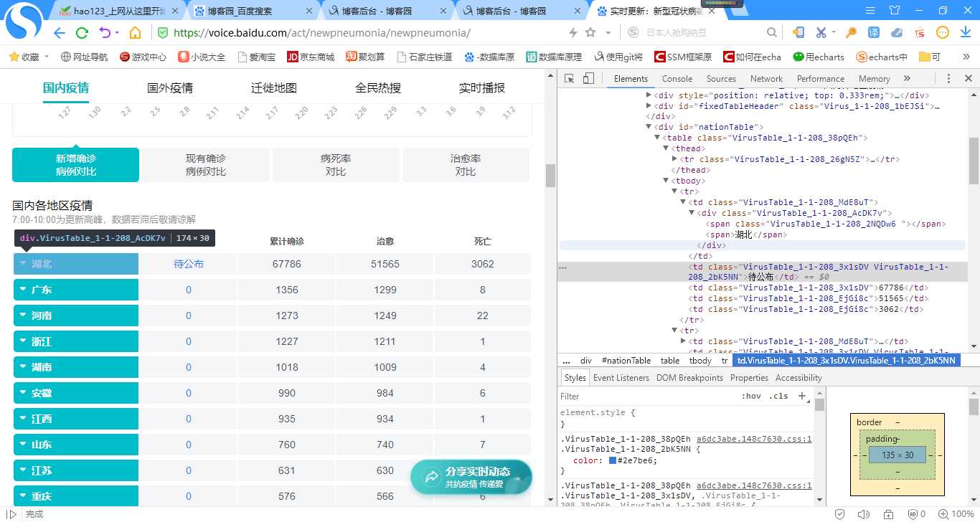Open the 迁徙地图 page tab
The image size is (980, 522).
click(274, 88)
